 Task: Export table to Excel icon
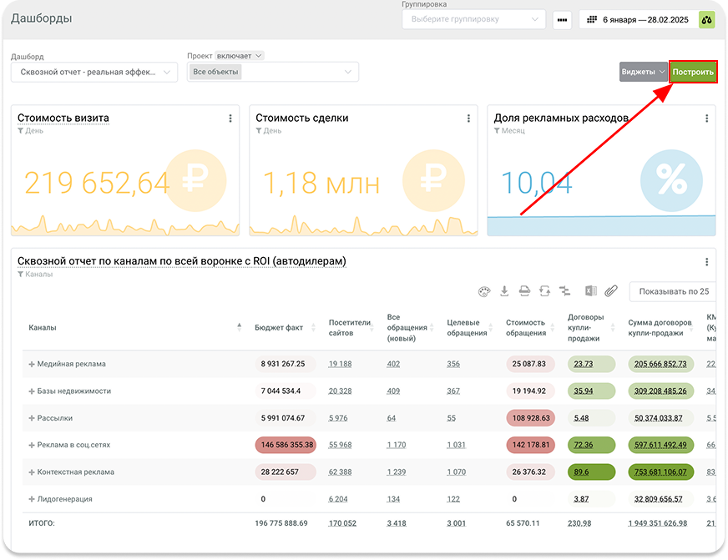(590, 291)
